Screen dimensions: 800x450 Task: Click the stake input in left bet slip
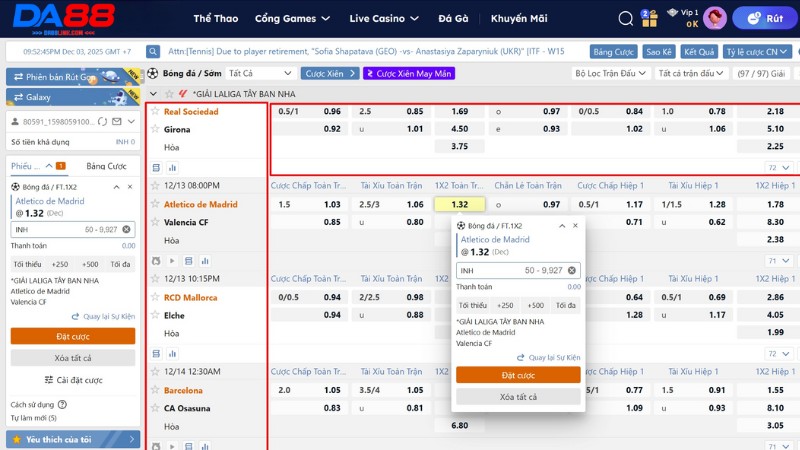(72, 230)
